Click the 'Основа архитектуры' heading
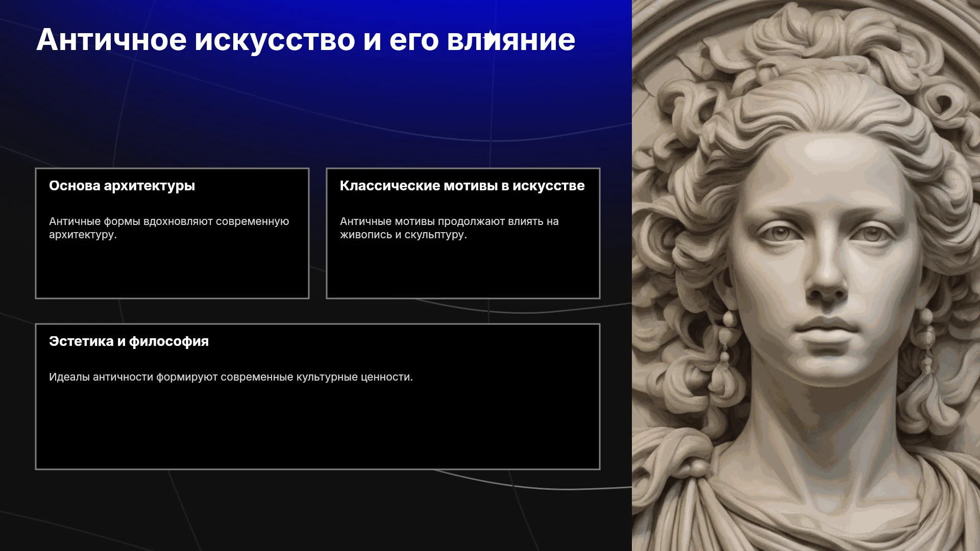Screen dimensions: 980x551 [x=122, y=186]
